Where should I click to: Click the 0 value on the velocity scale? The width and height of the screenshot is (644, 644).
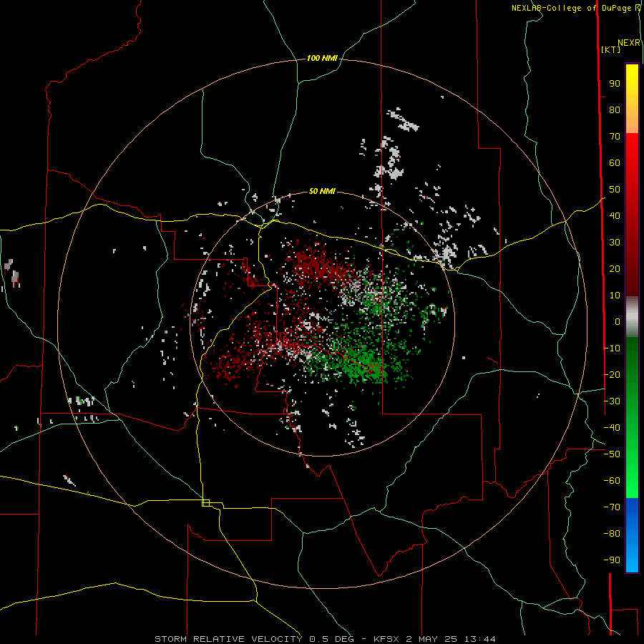[618, 322]
